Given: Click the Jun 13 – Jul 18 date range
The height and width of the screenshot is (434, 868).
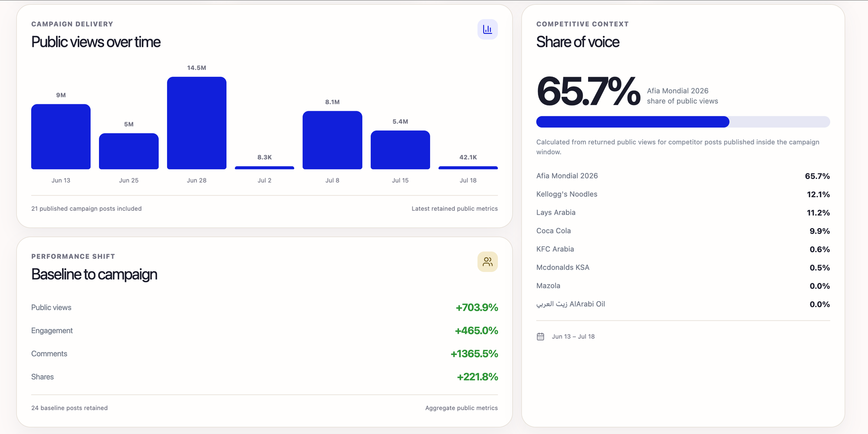Looking at the screenshot, I should coord(573,337).
